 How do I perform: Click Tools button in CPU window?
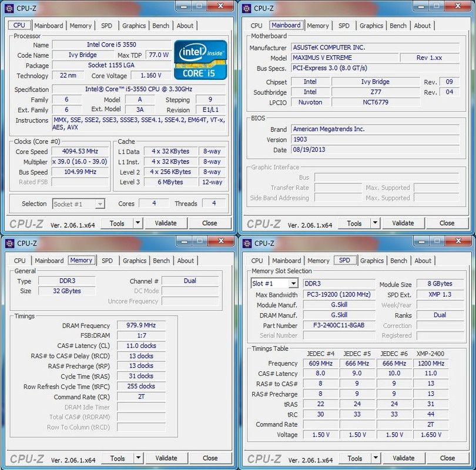(117, 223)
